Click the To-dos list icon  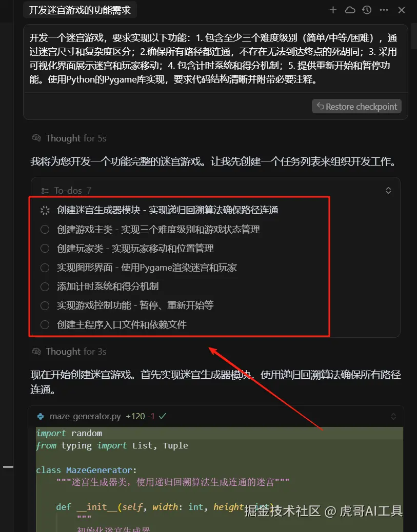45,191
